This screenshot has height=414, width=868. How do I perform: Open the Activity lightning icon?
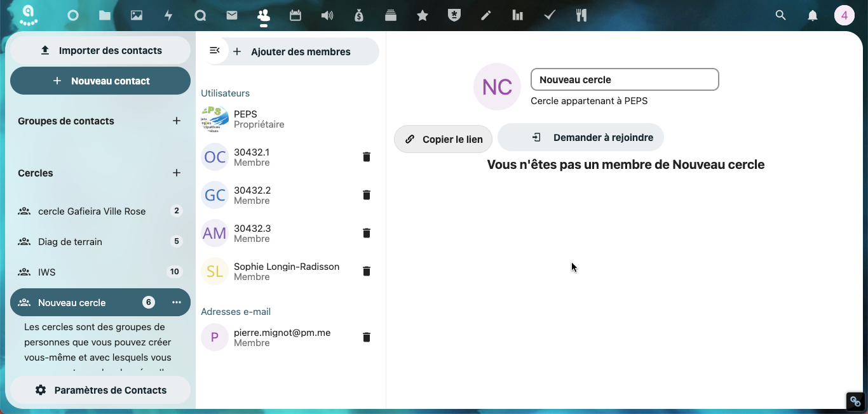click(x=168, y=16)
